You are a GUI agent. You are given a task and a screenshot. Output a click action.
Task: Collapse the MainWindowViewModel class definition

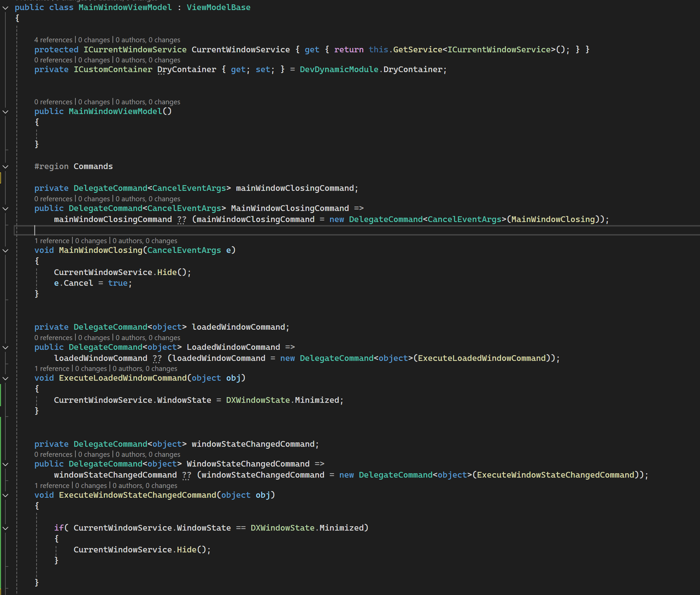pyautogui.click(x=5, y=8)
